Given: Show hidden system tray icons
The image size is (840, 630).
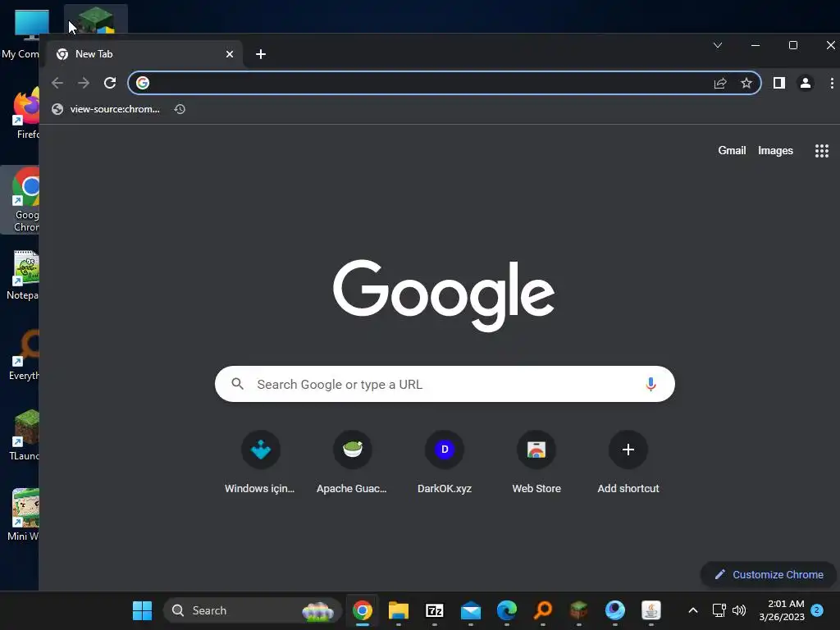Looking at the screenshot, I should (x=692, y=610).
